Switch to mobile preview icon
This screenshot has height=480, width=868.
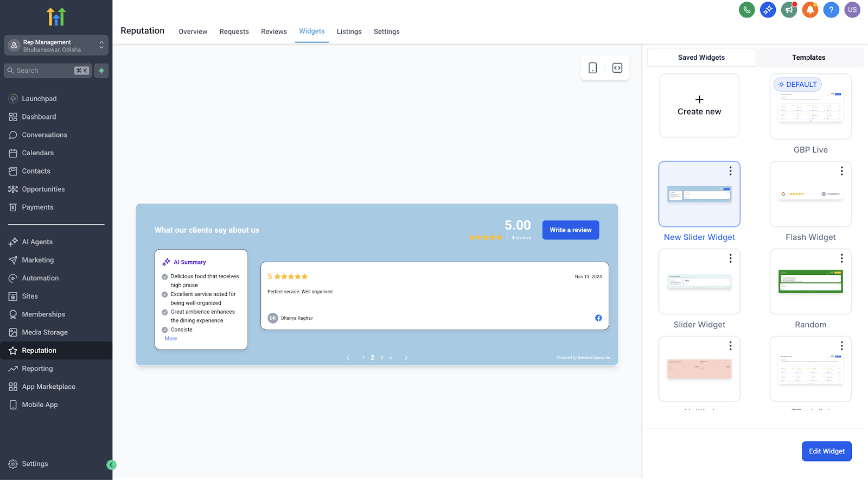pyautogui.click(x=593, y=68)
